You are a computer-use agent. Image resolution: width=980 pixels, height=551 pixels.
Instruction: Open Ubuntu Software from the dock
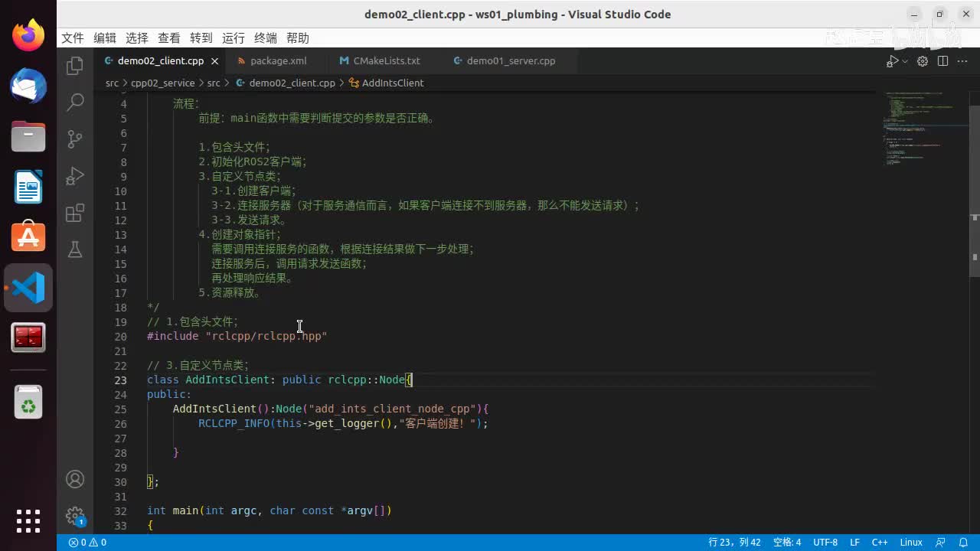(x=28, y=237)
